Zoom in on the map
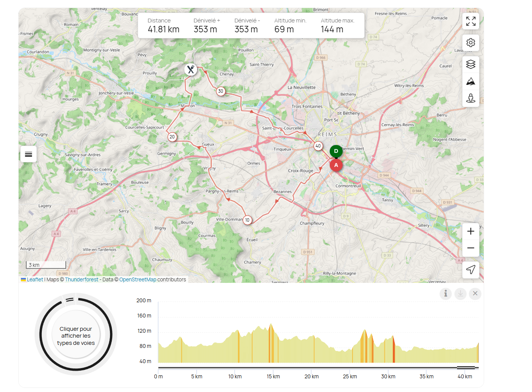Screen dimensions: 532x392 tap(470, 231)
